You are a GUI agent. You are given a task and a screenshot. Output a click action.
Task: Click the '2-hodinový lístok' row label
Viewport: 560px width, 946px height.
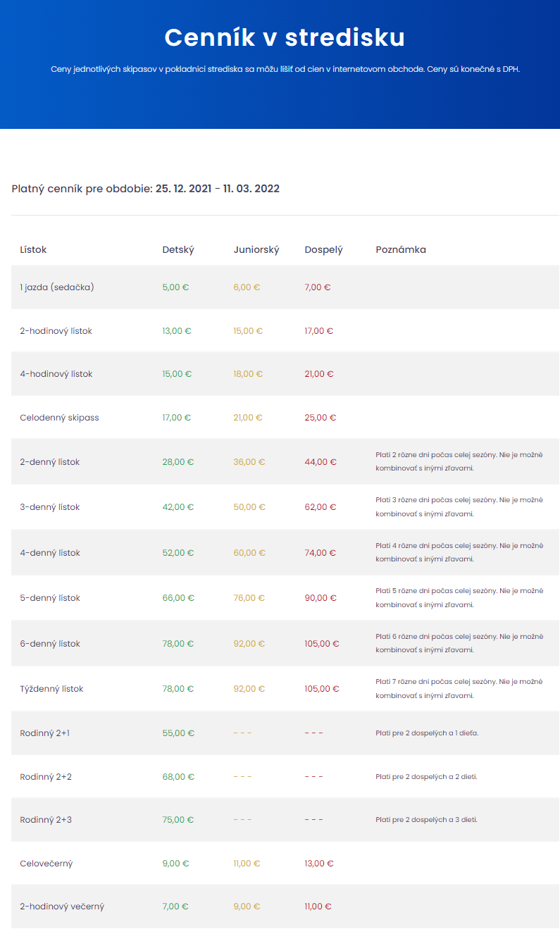56,331
